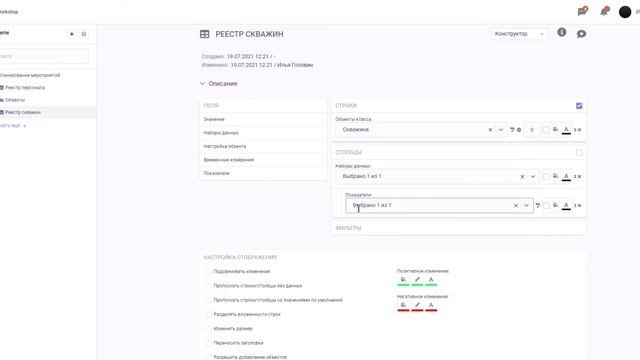Collapse the Описание section chevron
Viewport: 640px width, 360px height.
point(202,84)
